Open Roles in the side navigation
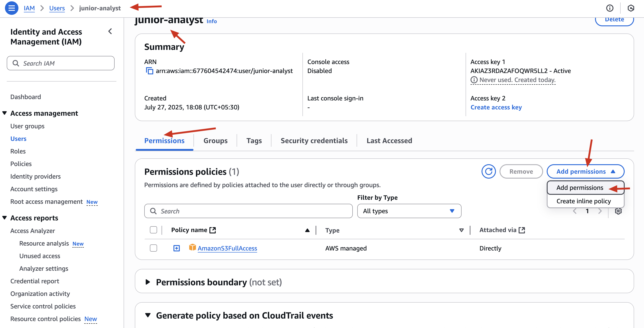This screenshot has width=644, height=328. [x=18, y=151]
